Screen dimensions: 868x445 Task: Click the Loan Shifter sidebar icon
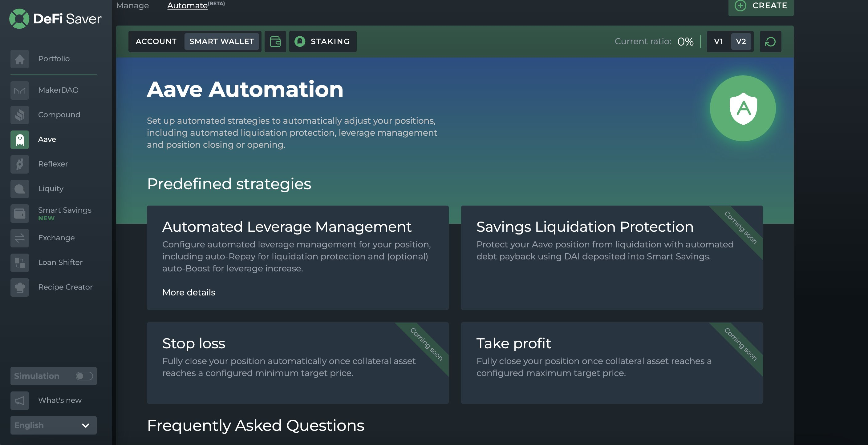click(x=20, y=262)
